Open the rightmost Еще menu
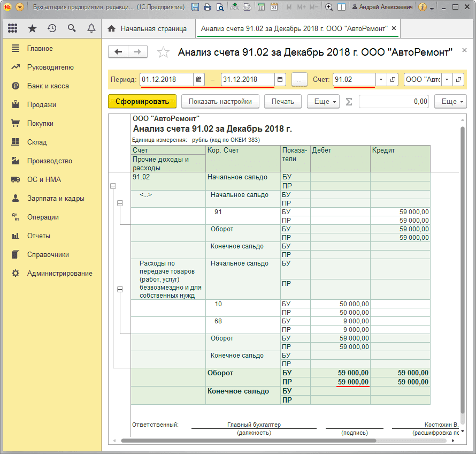This screenshot has height=454, width=476. coord(450,102)
